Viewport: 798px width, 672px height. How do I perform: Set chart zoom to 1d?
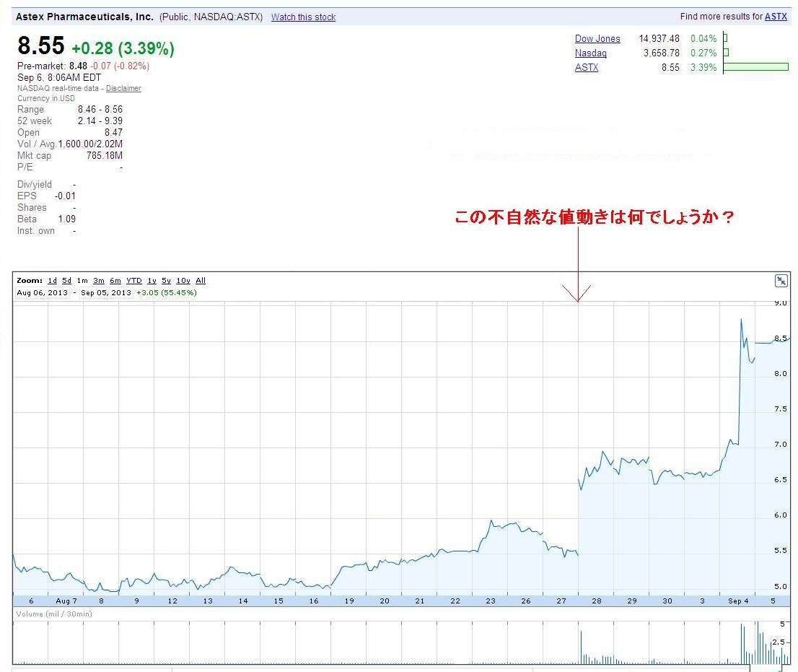click(x=53, y=281)
